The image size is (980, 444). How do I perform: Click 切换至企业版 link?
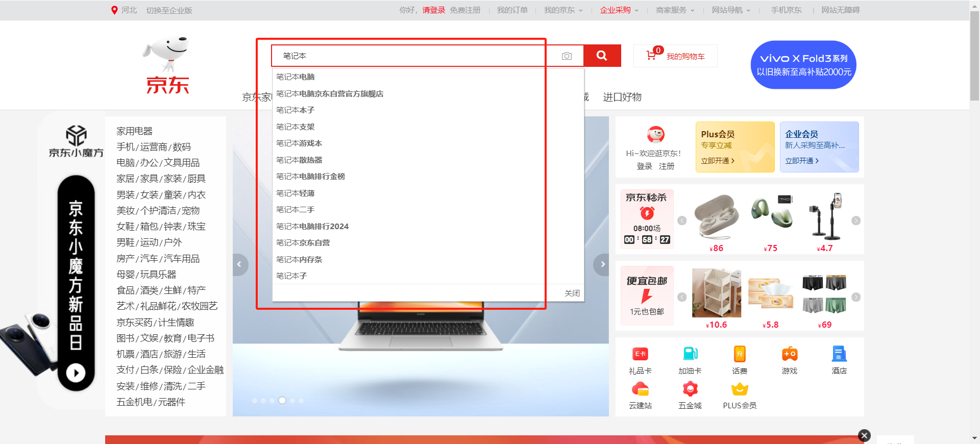click(x=169, y=10)
